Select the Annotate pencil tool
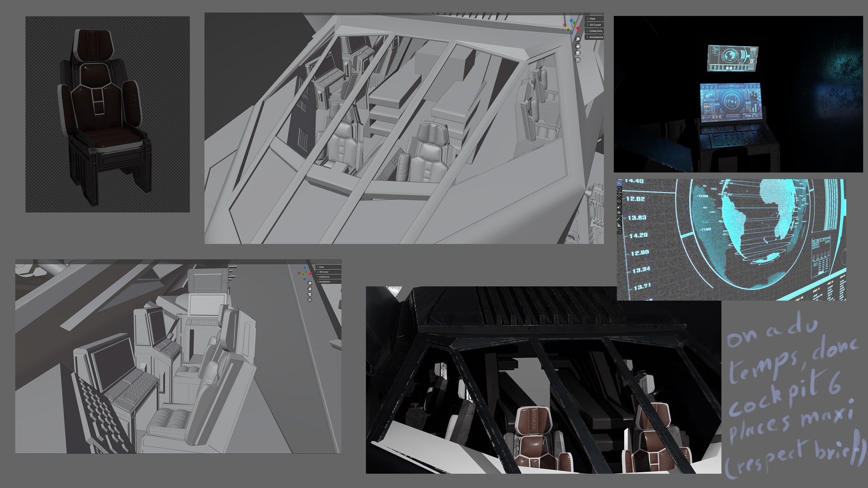Image resolution: width=868 pixels, height=488 pixels. point(619,219)
